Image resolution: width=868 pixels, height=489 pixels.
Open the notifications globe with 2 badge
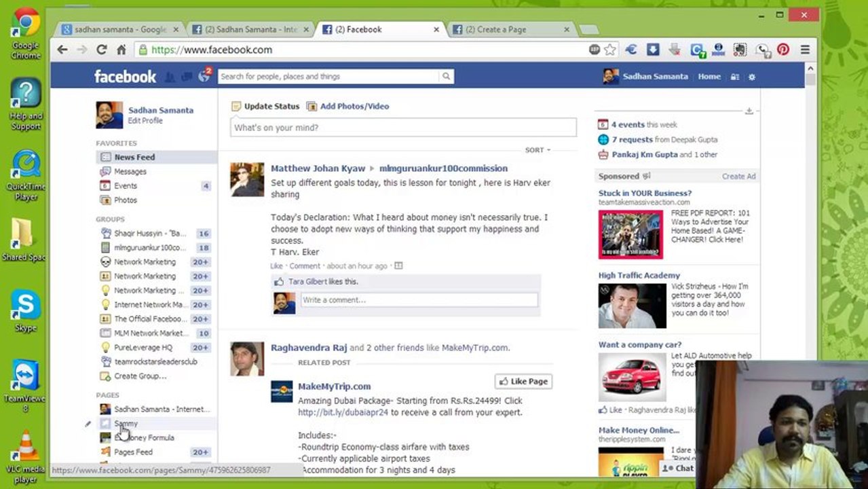pyautogui.click(x=204, y=76)
